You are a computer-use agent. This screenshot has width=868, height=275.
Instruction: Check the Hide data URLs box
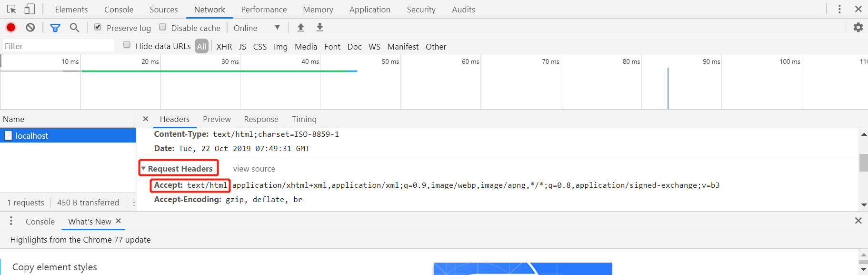point(127,45)
